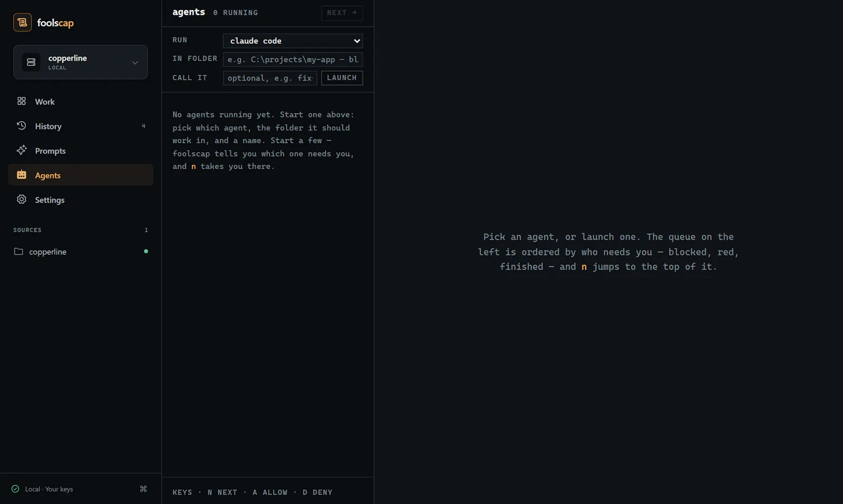Image resolution: width=843 pixels, height=504 pixels.
Task: Open the History section
Action: [81, 126]
